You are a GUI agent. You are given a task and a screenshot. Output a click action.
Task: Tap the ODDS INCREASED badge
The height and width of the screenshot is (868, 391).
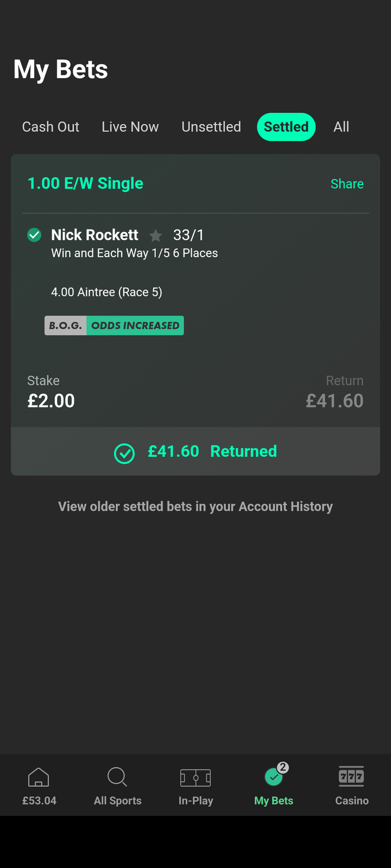click(135, 325)
